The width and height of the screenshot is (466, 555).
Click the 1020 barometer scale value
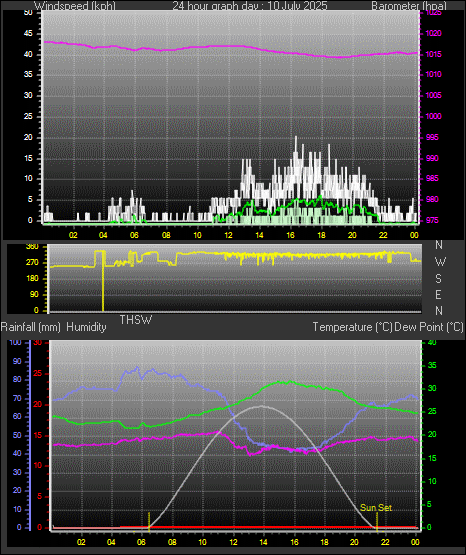(433, 33)
